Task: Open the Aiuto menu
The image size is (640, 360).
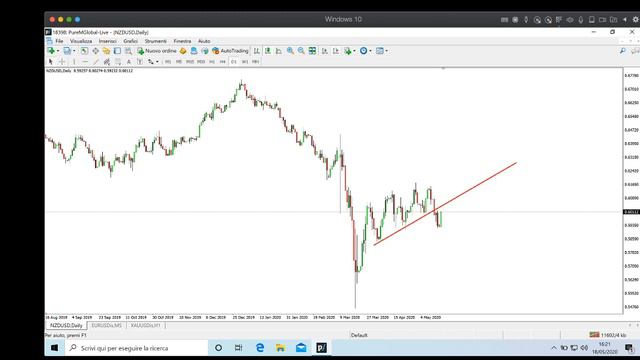Action: [x=204, y=41]
